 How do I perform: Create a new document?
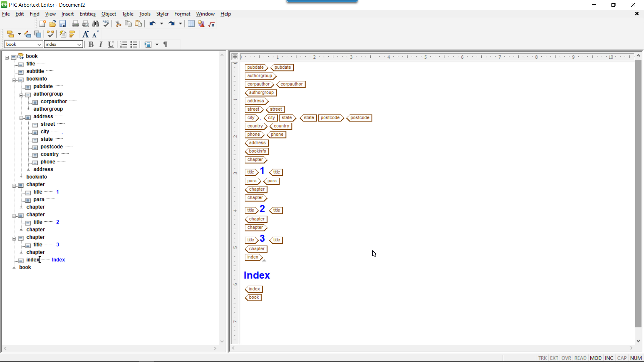(x=43, y=24)
